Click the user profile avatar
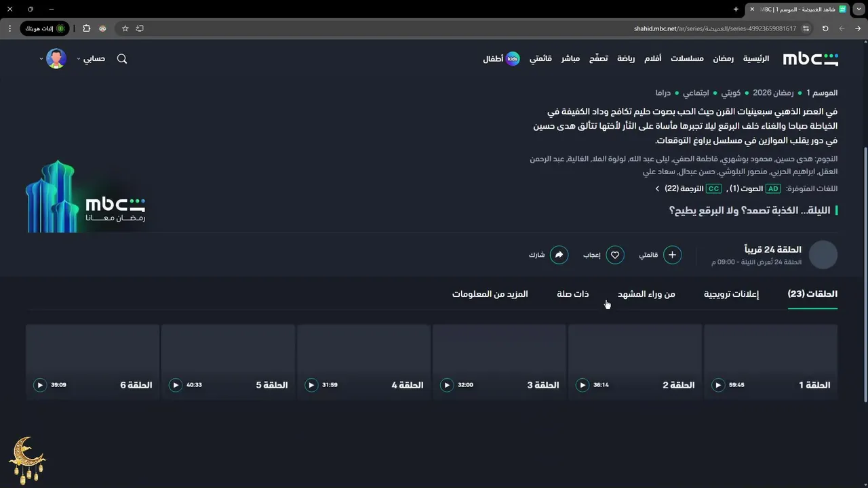Viewport: 868px width, 488px height. [x=56, y=58]
